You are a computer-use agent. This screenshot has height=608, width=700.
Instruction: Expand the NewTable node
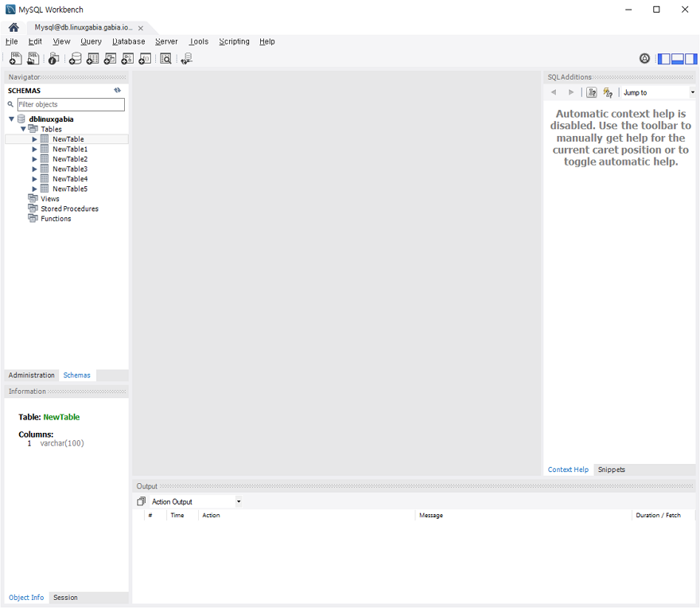click(34, 139)
